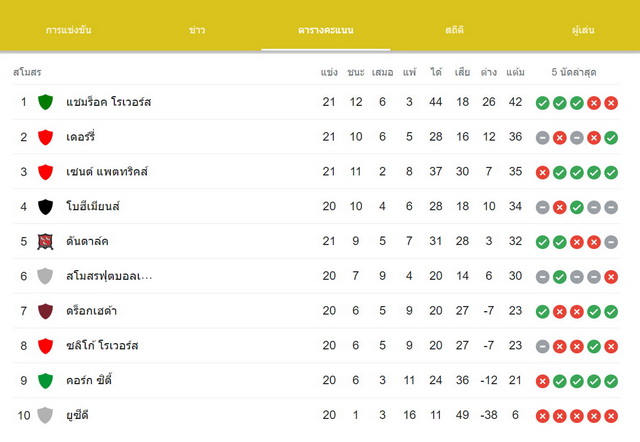This screenshot has height=442, width=640.
Task: Click UCD grey shield crest
Action: click(x=45, y=415)
